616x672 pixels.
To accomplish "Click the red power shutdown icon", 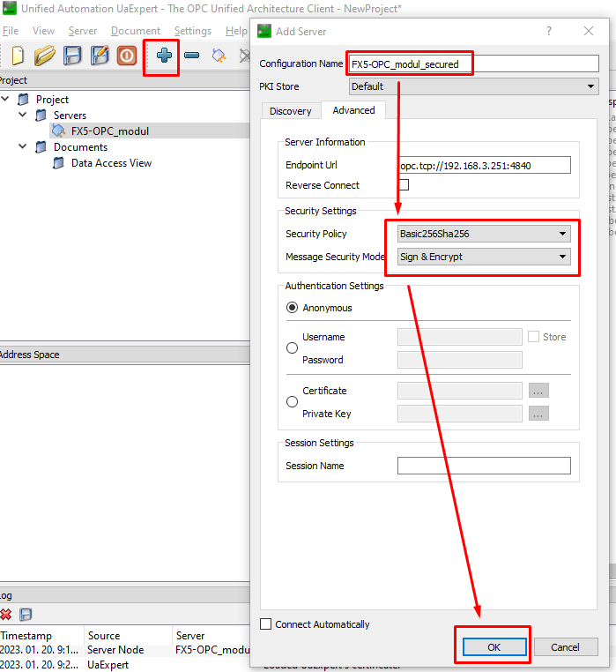I will point(127,56).
